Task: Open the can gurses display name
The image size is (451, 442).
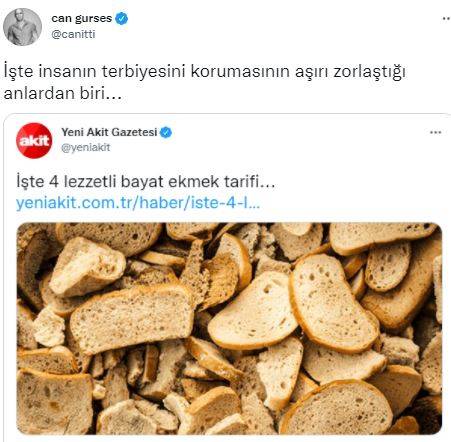Action: coord(82,18)
